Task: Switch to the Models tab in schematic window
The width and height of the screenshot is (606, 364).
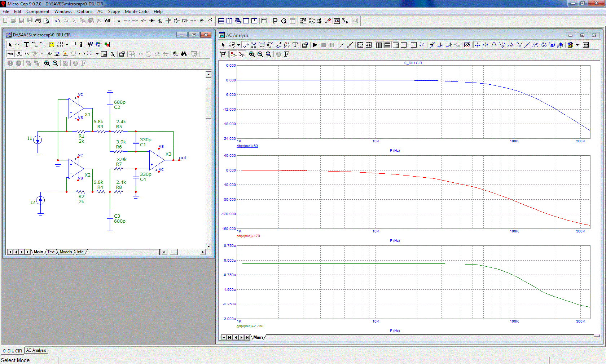Action: click(66, 252)
